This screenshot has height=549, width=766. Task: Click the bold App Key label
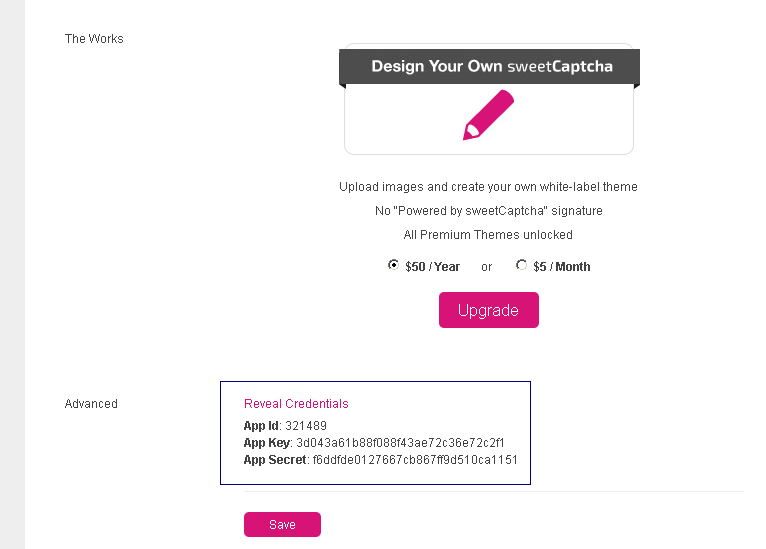[x=266, y=443]
